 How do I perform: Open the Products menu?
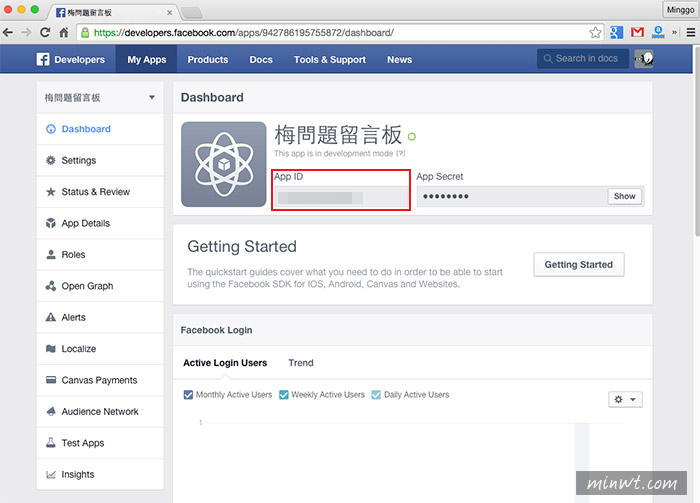pos(208,59)
